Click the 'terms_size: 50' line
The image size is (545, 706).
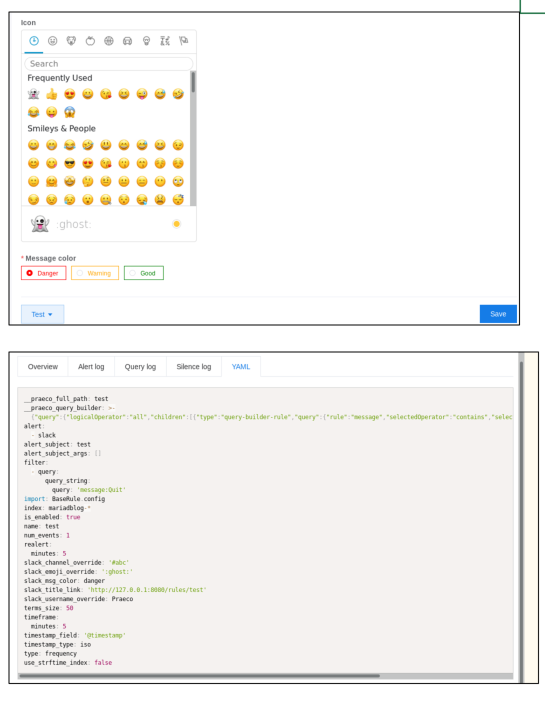pos(49,608)
